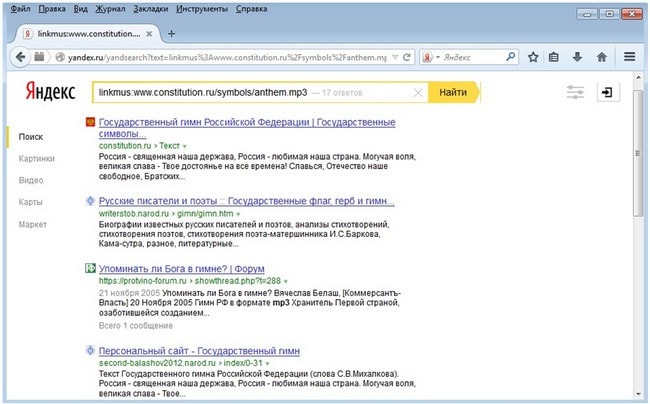Click the Текст breadcrumb link

point(170,146)
